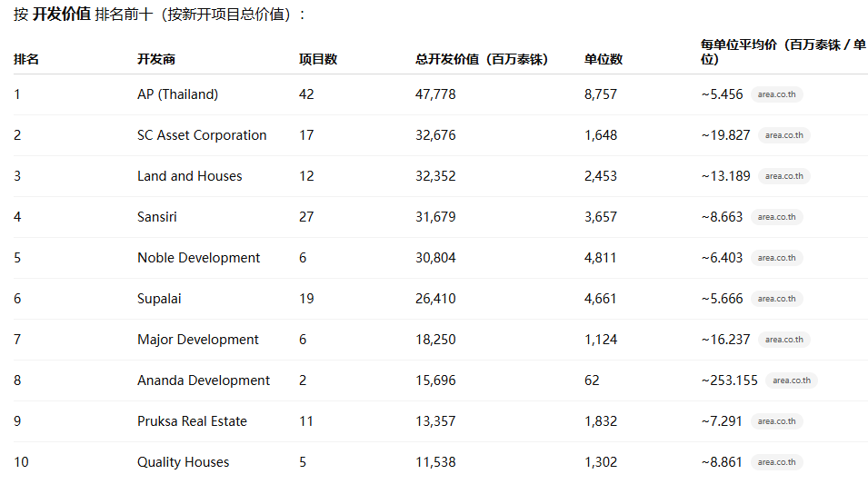Select the Ananda Development name cell
Image resolution: width=868 pixels, height=494 pixels.
204,380
